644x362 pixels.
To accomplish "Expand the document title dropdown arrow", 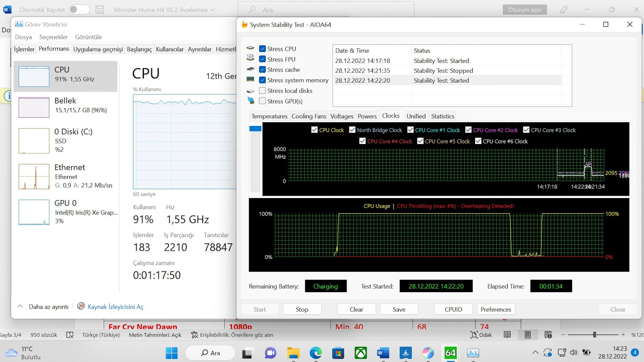I will tap(213, 10).
